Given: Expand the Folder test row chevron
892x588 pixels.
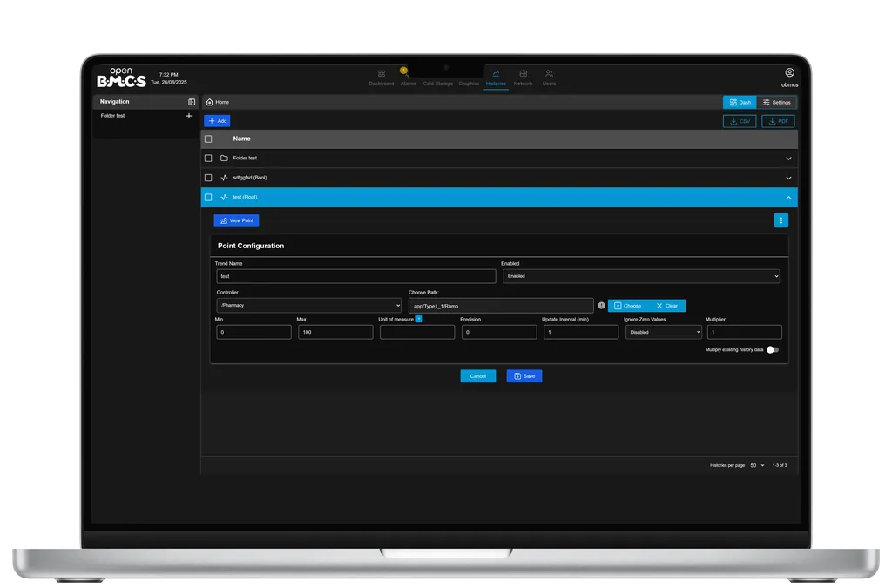Looking at the screenshot, I should coord(788,159).
